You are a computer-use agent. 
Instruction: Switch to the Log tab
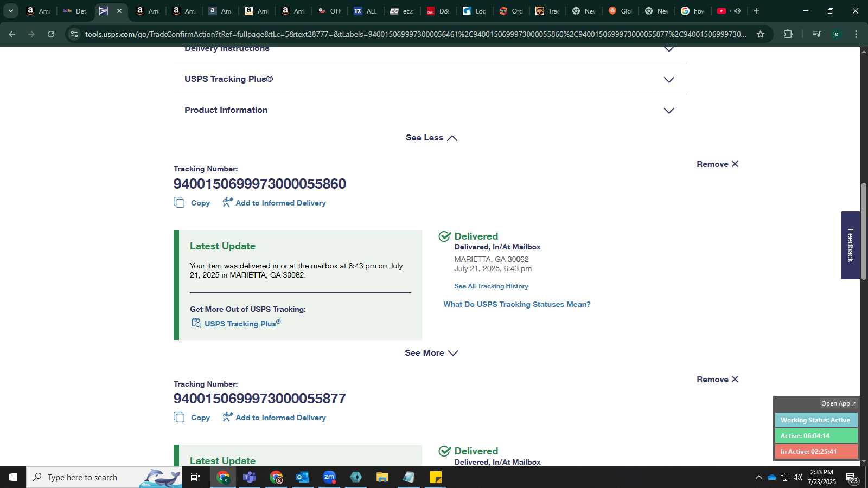pos(474,11)
